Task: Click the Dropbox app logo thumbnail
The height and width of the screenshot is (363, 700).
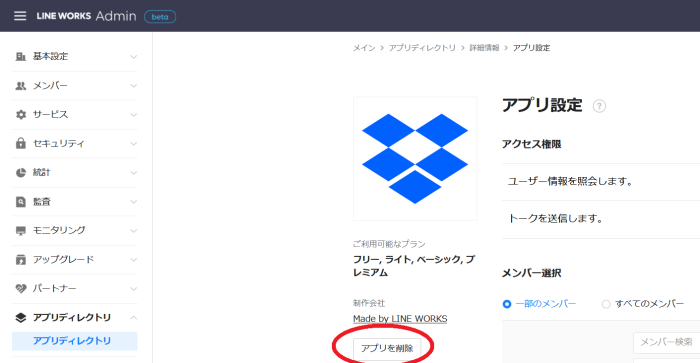Action: pyautogui.click(x=415, y=159)
